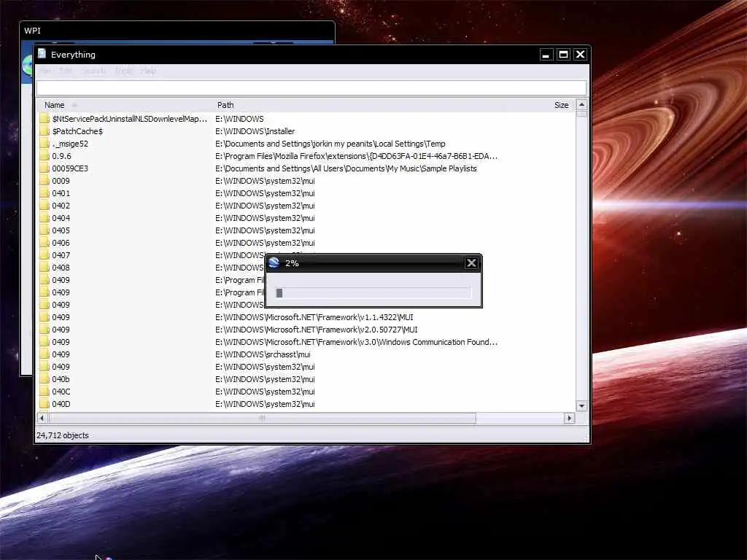Click the scroll down arrow of results list

click(x=581, y=405)
